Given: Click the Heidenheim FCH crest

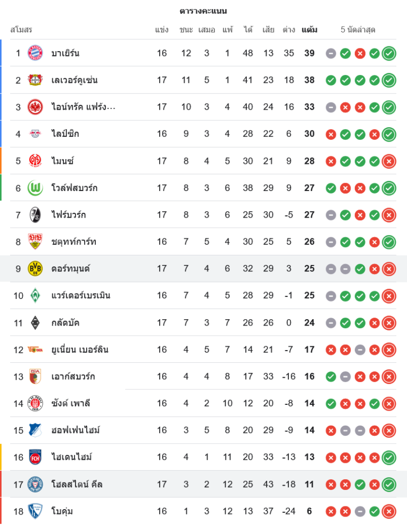Looking at the screenshot, I should click(x=35, y=457).
